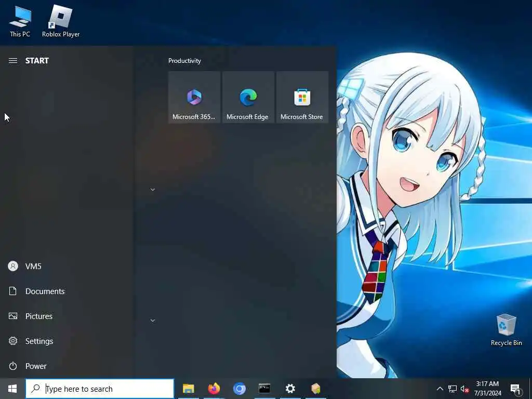Open the Microsoft 365 tile
Viewport: 532px width, 399px height.
click(194, 97)
